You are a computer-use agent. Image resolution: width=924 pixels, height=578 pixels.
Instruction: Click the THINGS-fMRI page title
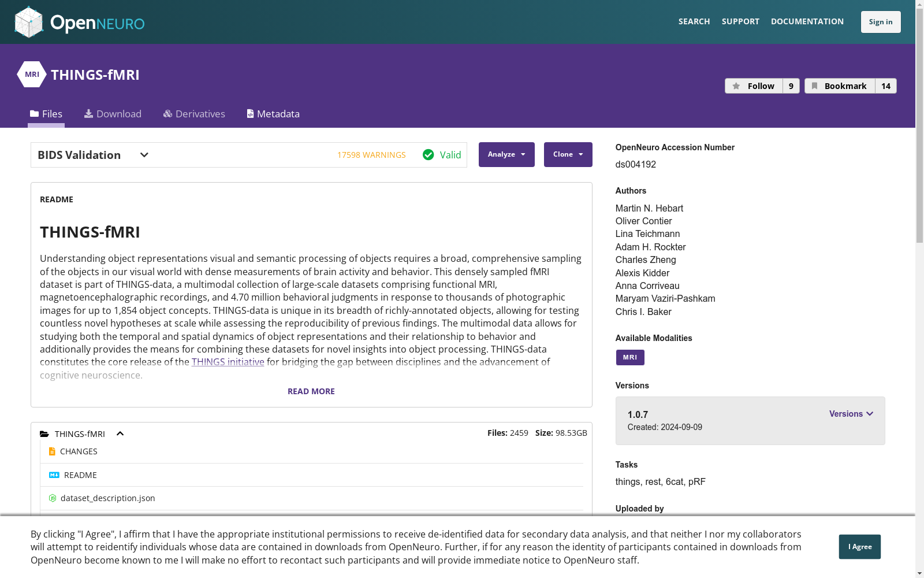95,75
